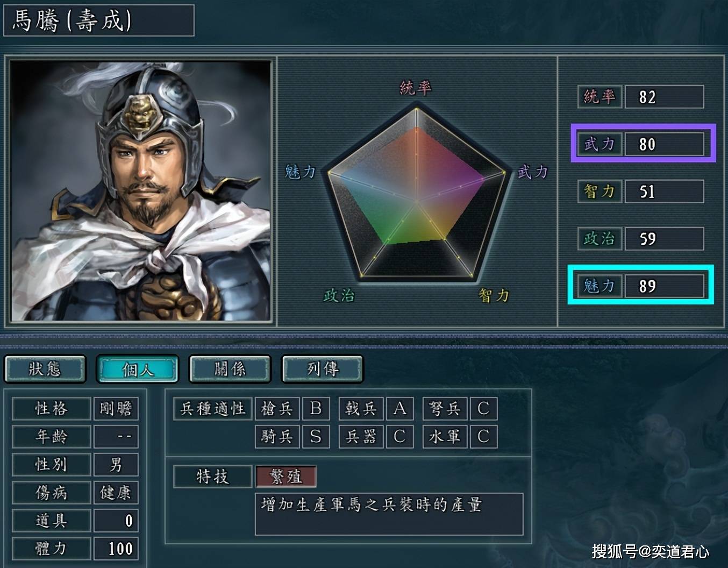
Task: Click the skill description text box
Action: [389, 514]
